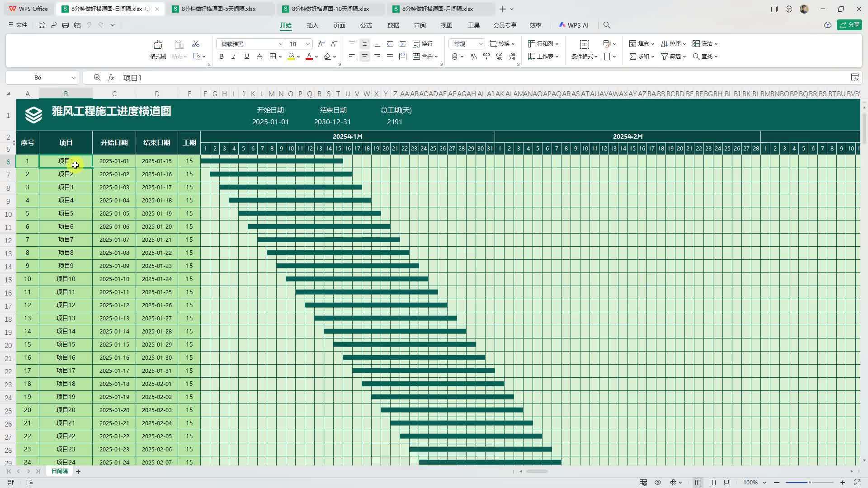868x488 pixels.
Task: Click the percent style icon
Action: pos(473,56)
